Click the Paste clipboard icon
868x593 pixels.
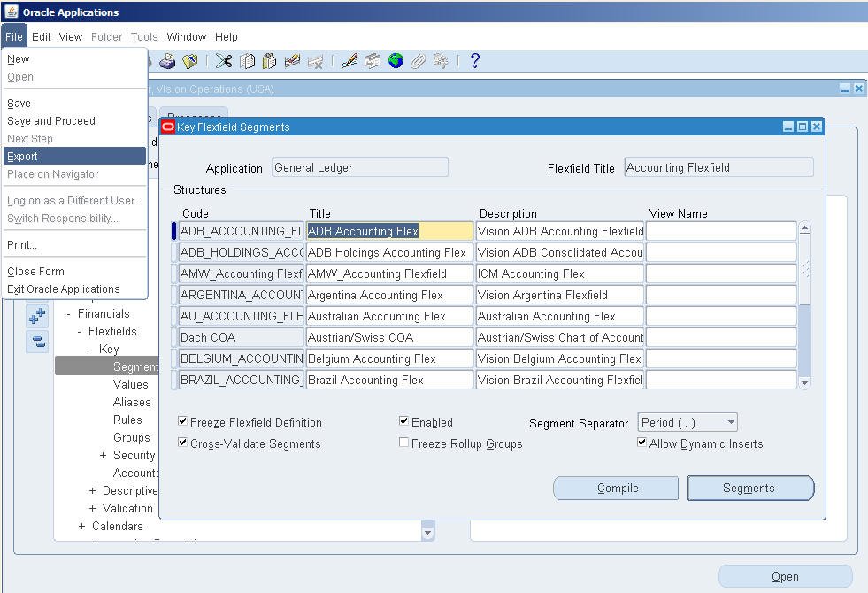(270, 61)
